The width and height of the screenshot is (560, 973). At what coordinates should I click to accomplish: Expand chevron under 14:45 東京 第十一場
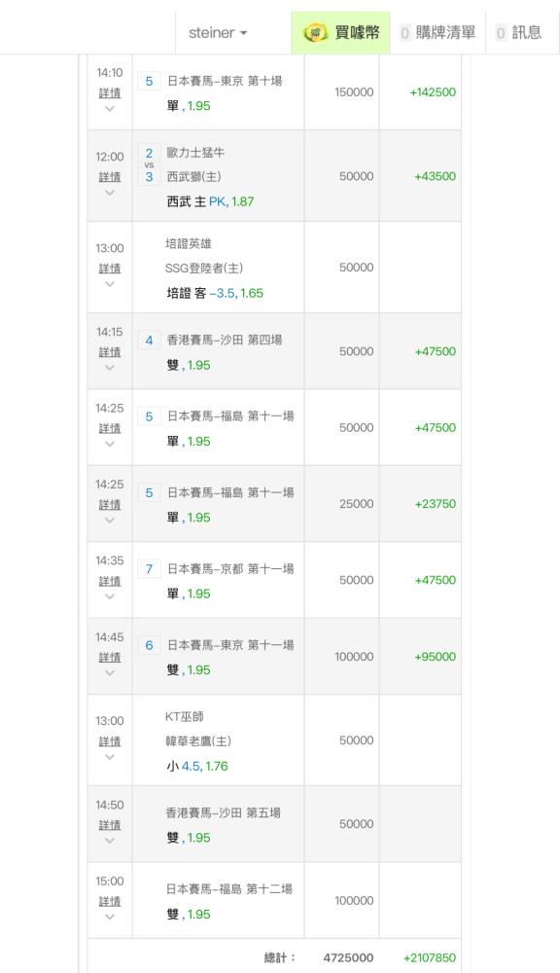(110, 672)
